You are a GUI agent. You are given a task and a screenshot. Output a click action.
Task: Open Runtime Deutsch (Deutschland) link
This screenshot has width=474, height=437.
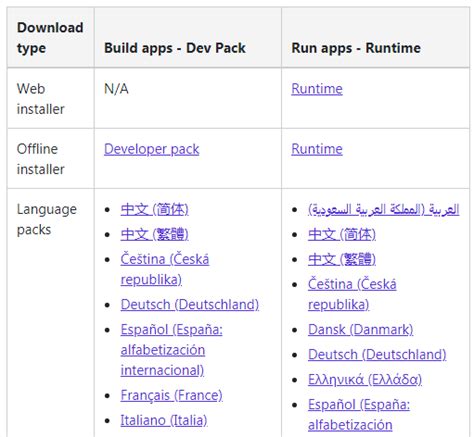point(377,355)
